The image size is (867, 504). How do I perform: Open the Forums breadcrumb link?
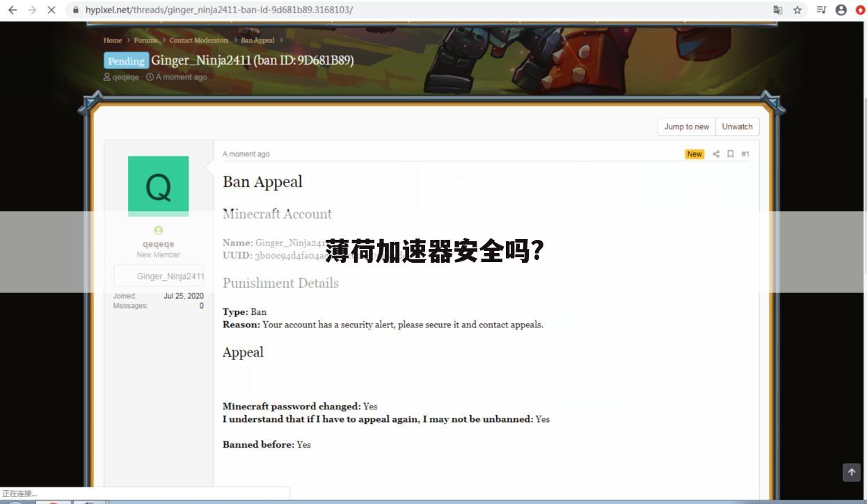coord(146,40)
